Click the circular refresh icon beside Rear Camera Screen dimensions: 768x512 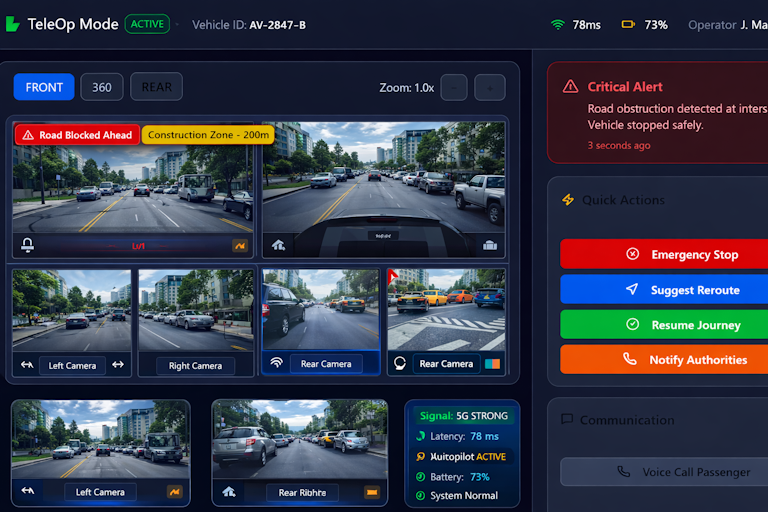pos(400,364)
